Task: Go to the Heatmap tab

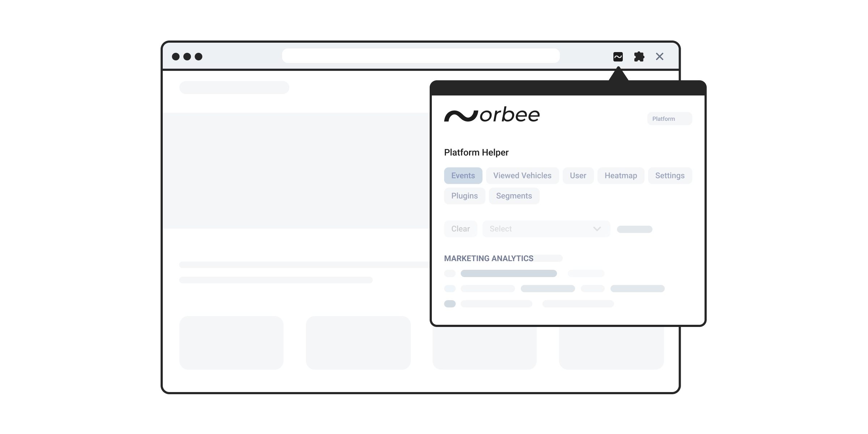Action: click(x=621, y=176)
